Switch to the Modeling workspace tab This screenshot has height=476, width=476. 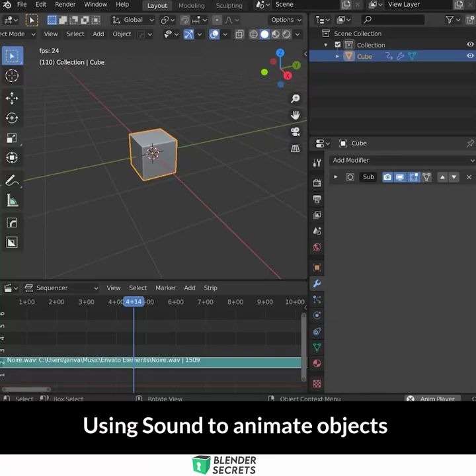191,5
